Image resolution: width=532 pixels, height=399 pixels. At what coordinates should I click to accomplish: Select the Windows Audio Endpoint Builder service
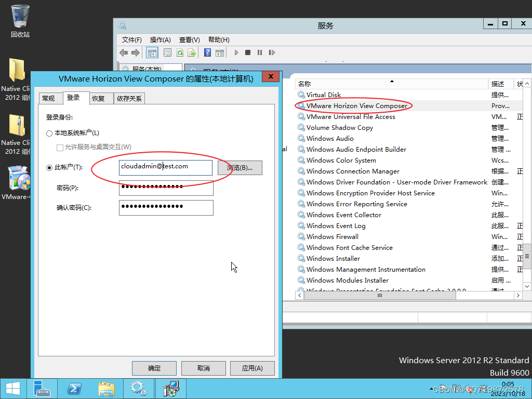408,149
